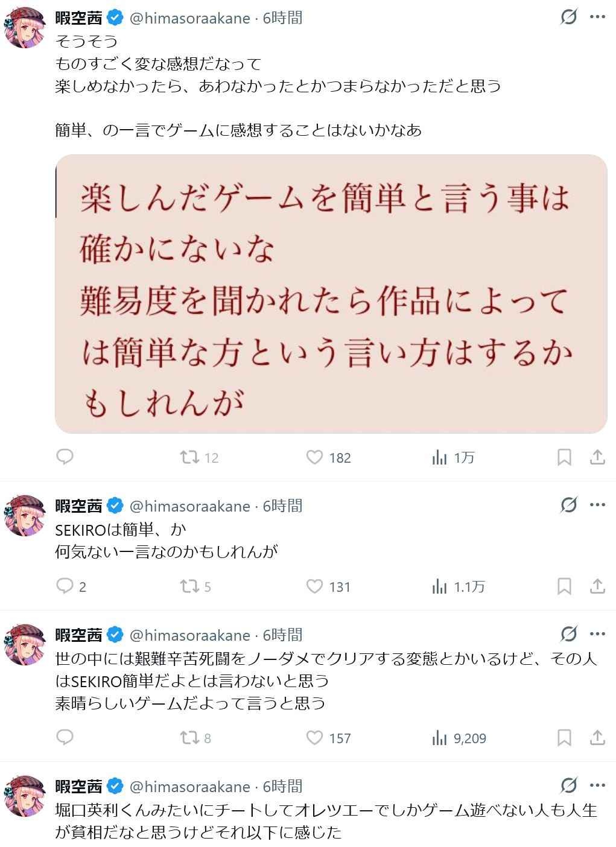Screen dimensions: 616x847
Task: Open the 6時間 timestamp of the 艱難辛苦 tweet
Action: [x=282, y=635]
